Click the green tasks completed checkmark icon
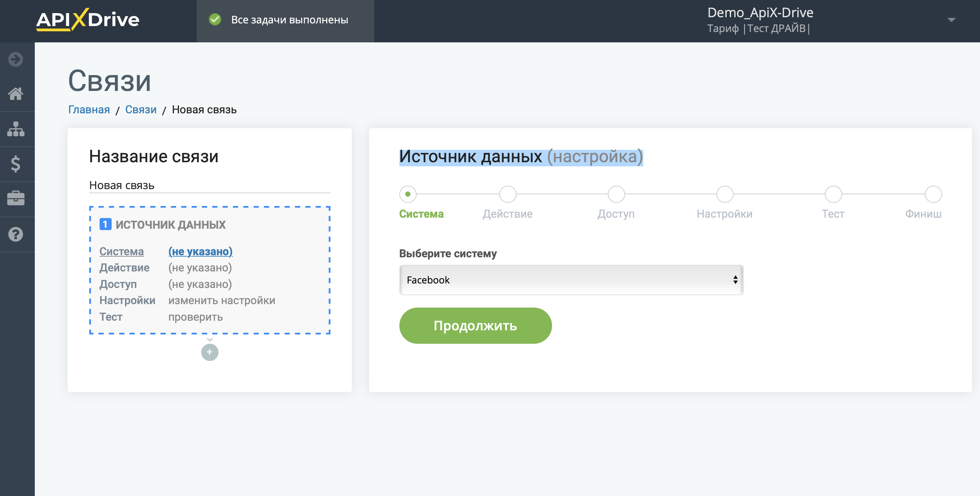Image resolution: width=980 pixels, height=496 pixels. click(215, 19)
